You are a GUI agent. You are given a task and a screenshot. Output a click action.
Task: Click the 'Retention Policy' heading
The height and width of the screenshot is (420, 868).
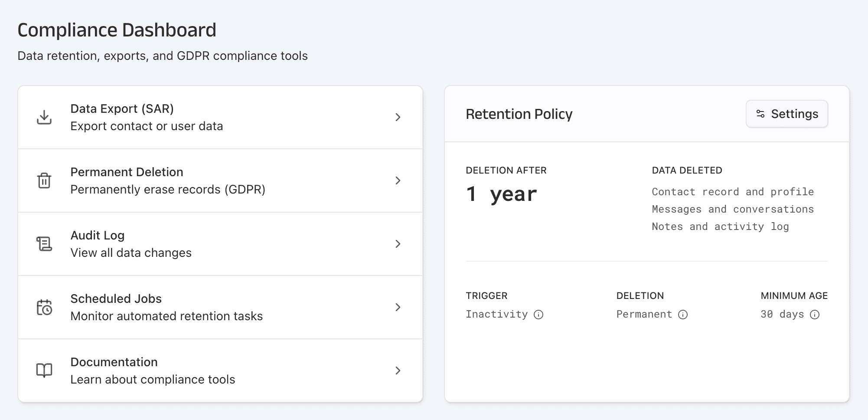[x=519, y=114]
